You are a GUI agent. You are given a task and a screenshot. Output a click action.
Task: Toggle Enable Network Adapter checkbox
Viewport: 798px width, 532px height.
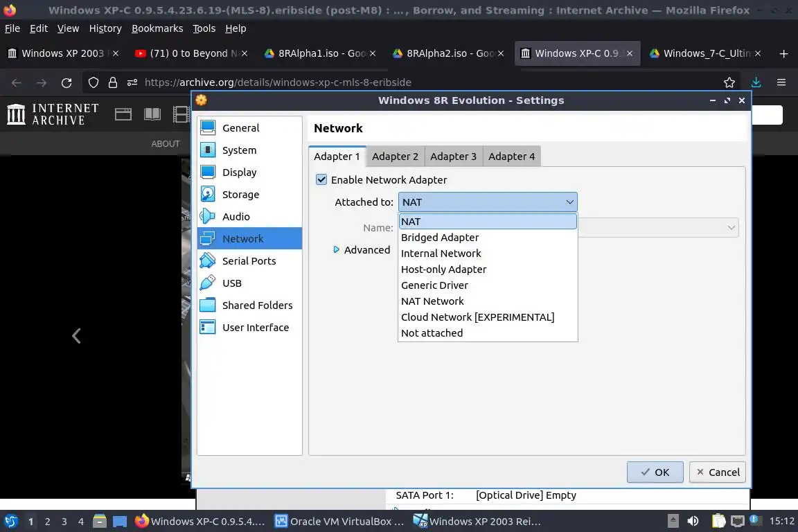point(321,179)
